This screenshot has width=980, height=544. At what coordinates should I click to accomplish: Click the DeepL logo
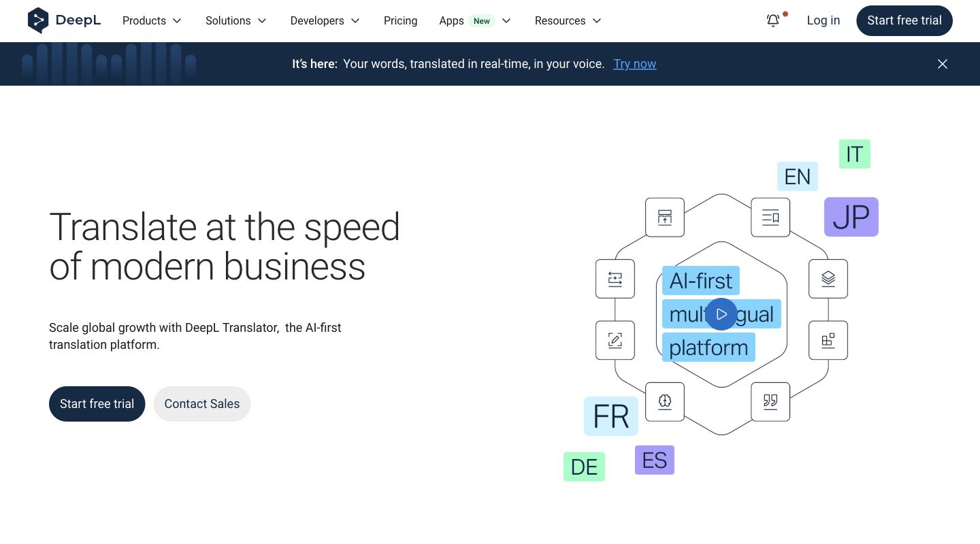point(64,20)
